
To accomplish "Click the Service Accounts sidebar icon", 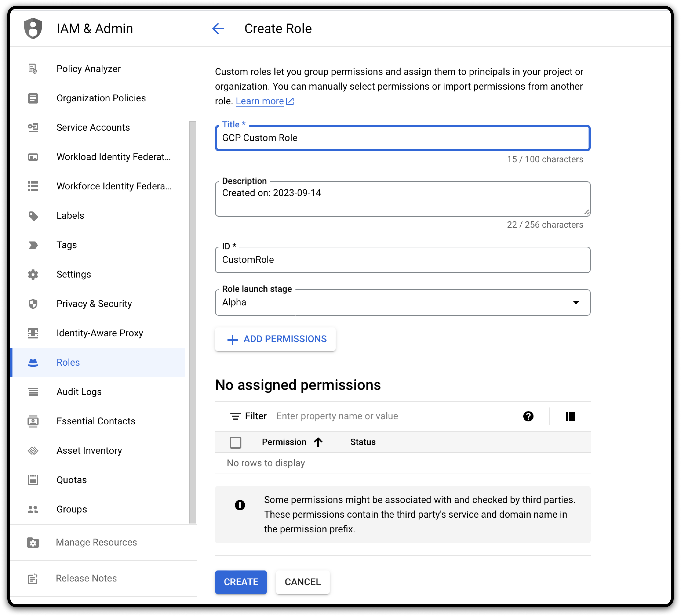I will pos(33,127).
